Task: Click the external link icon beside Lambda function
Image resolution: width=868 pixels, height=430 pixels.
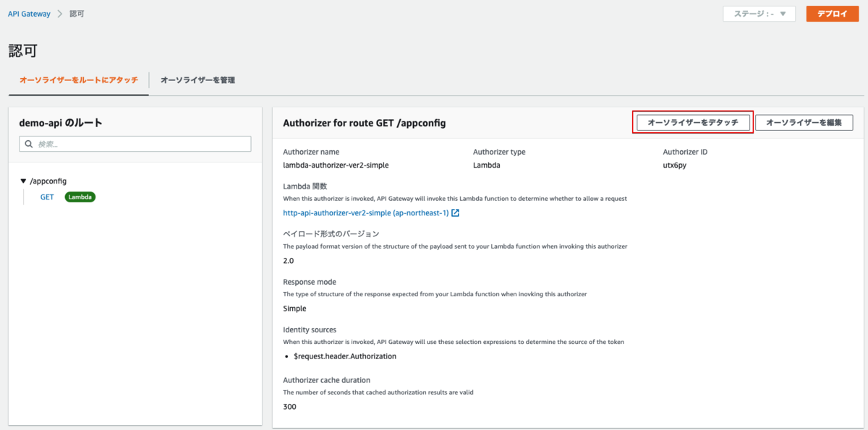Action: (456, 213)
